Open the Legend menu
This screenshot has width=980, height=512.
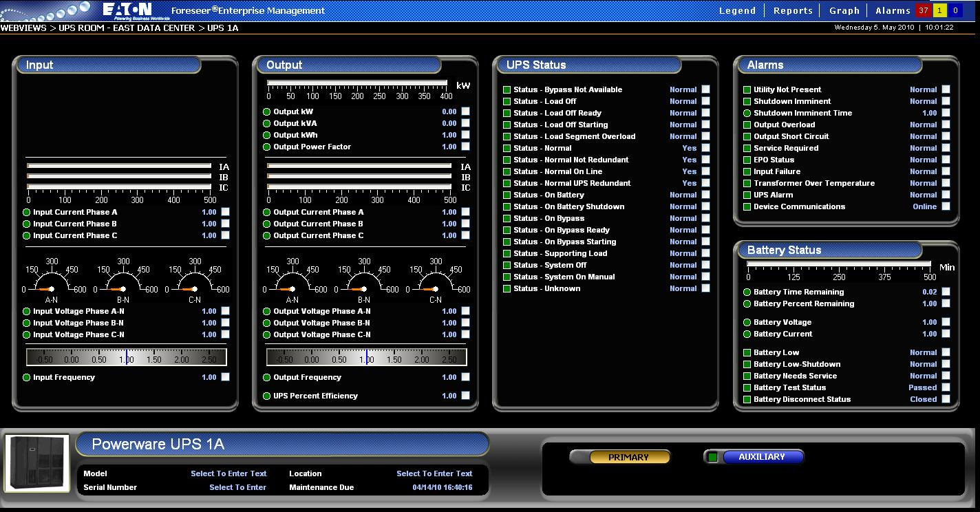point(737,10)
